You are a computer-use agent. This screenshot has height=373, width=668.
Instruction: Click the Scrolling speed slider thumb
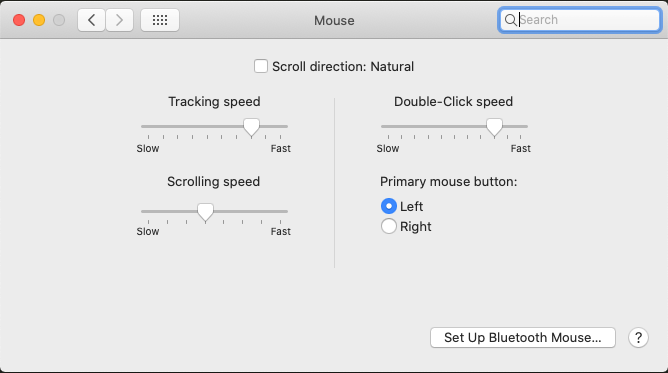pos(205,212)
